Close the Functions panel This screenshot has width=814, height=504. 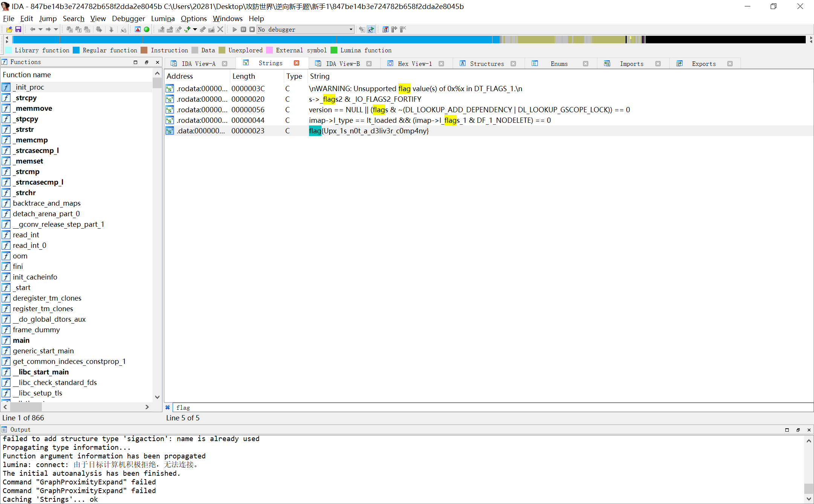coord(158,62)
